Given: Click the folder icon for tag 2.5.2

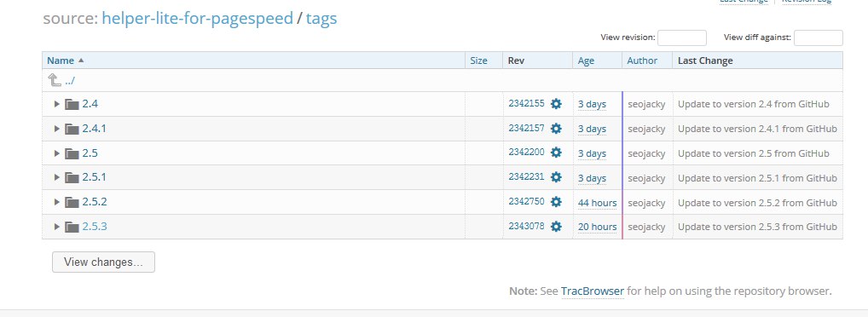Looking at the screenshot, I should pyautogui.click(x=72, y=203).
